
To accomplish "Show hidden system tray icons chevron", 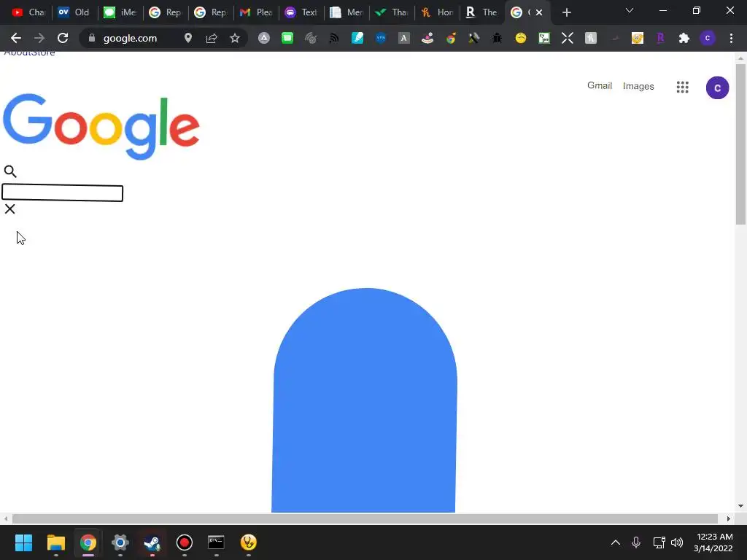I will click(x=616, y=542).
